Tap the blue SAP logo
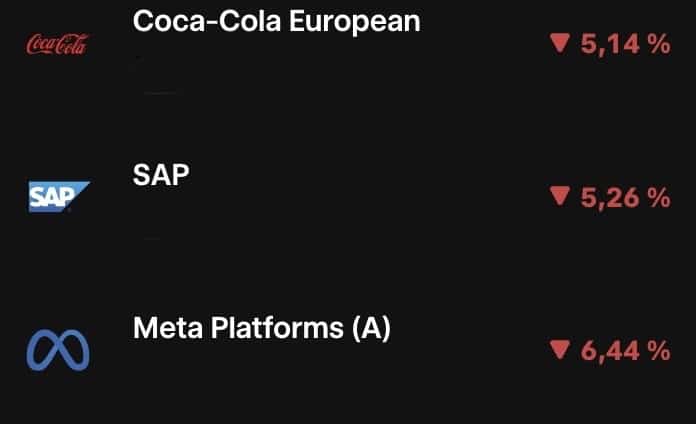 point(59,197)
